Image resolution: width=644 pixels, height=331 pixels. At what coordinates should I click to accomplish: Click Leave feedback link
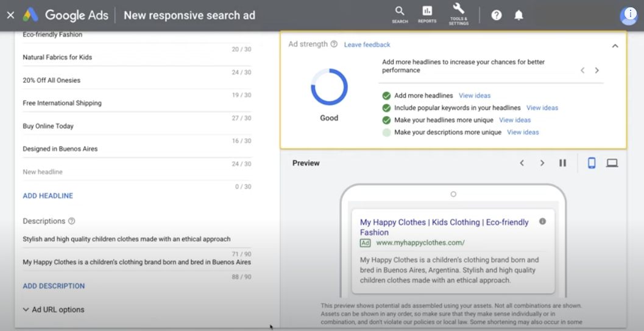pos(367,44)
